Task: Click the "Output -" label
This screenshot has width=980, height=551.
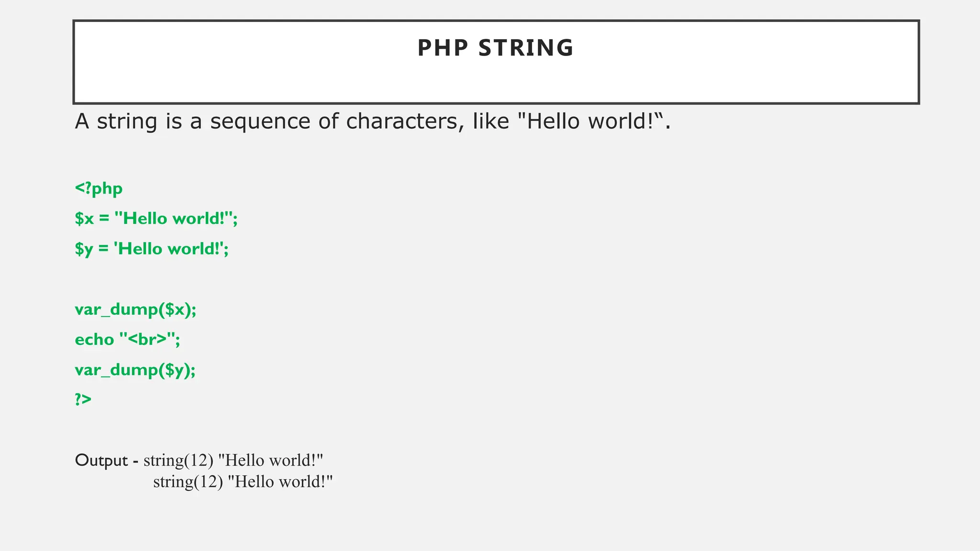Action: [106, 460]
